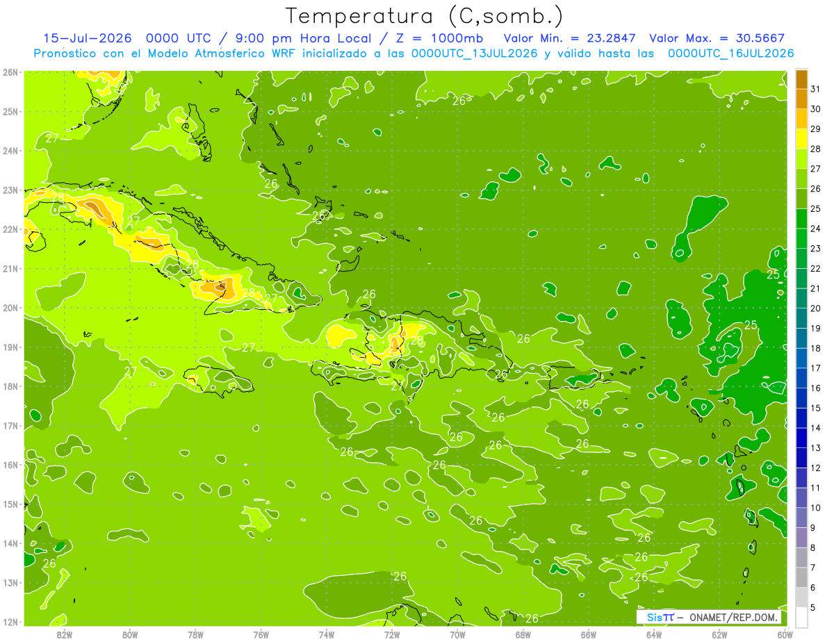Click the longitude axis label 66W
Image resolution: width=834 pixels, height=644 pixels.
[588, 634]
